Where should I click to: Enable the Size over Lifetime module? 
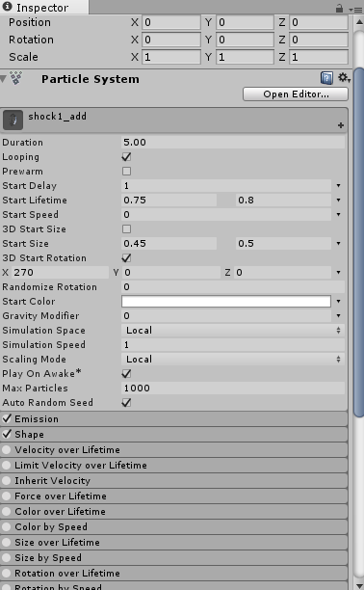[x=7, y=542]
